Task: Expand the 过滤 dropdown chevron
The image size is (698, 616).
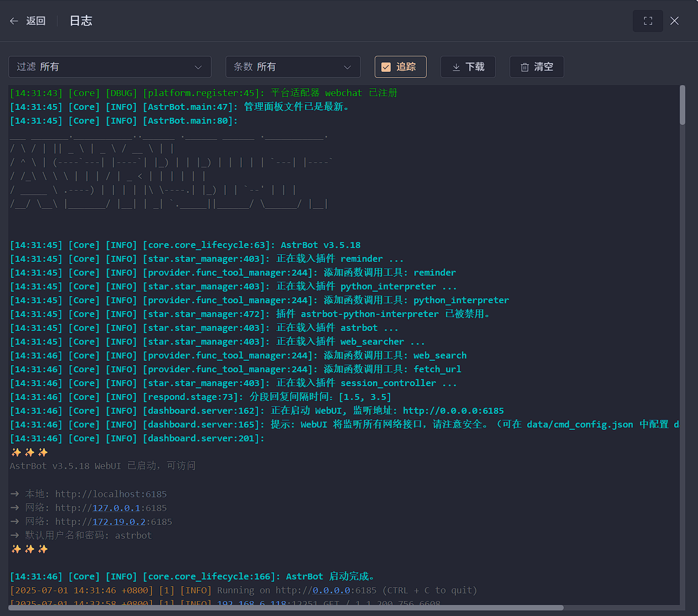Action: [x=198, y=67]
